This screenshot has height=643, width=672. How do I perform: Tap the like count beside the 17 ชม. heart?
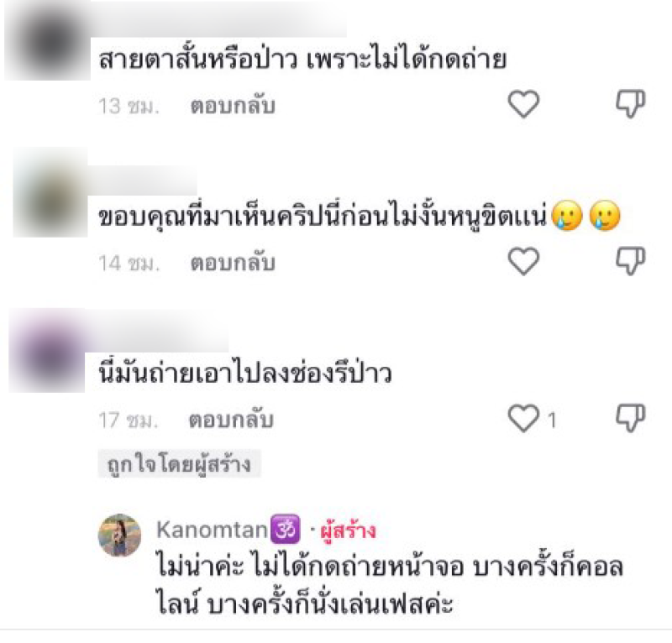pyautogui.click(x=552, y=421)
